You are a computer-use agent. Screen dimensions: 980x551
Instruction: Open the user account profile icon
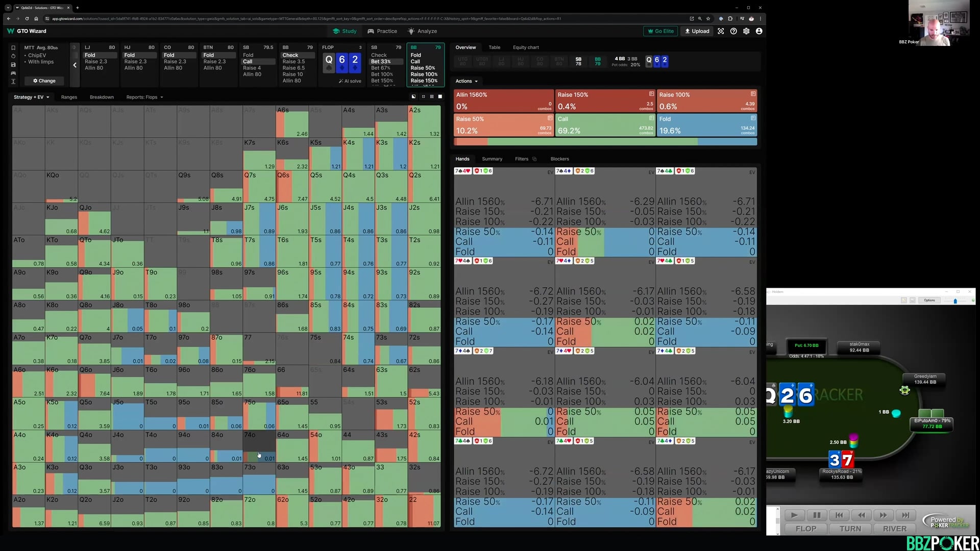point(759,31)
